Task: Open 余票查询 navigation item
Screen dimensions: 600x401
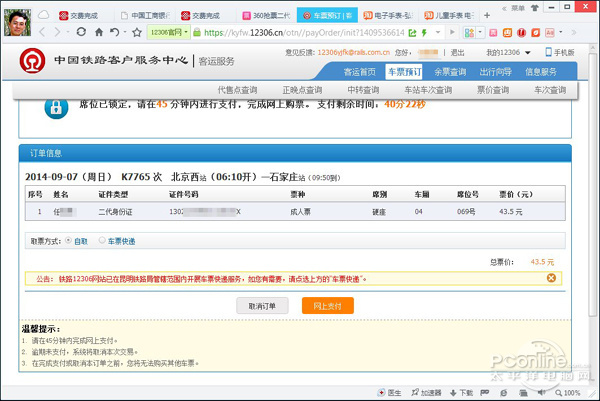Action: [x=450, y=72]
